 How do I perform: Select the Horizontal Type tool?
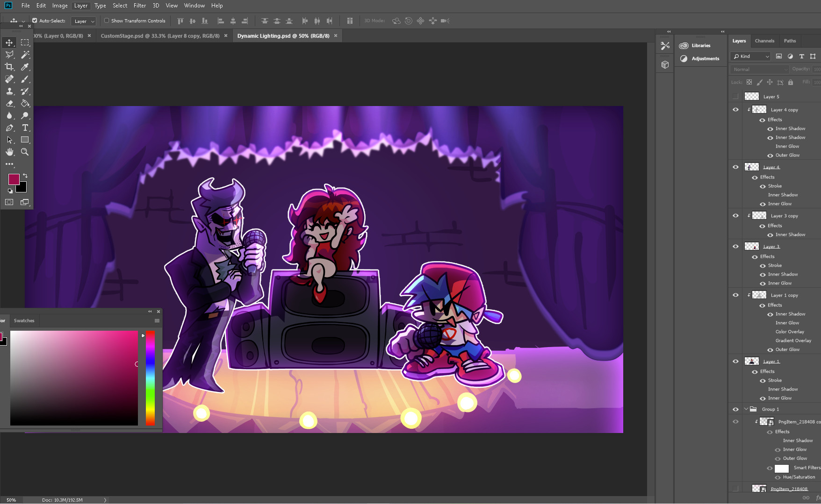(x=25, y=128)
